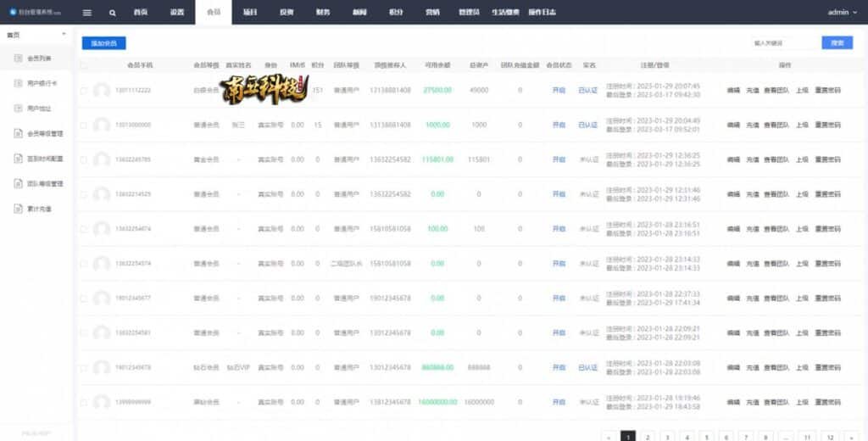Screen dimensions: 868x441
Task: Click the 累计充值 sidebar icon
Action: click(x=17, y=208)
